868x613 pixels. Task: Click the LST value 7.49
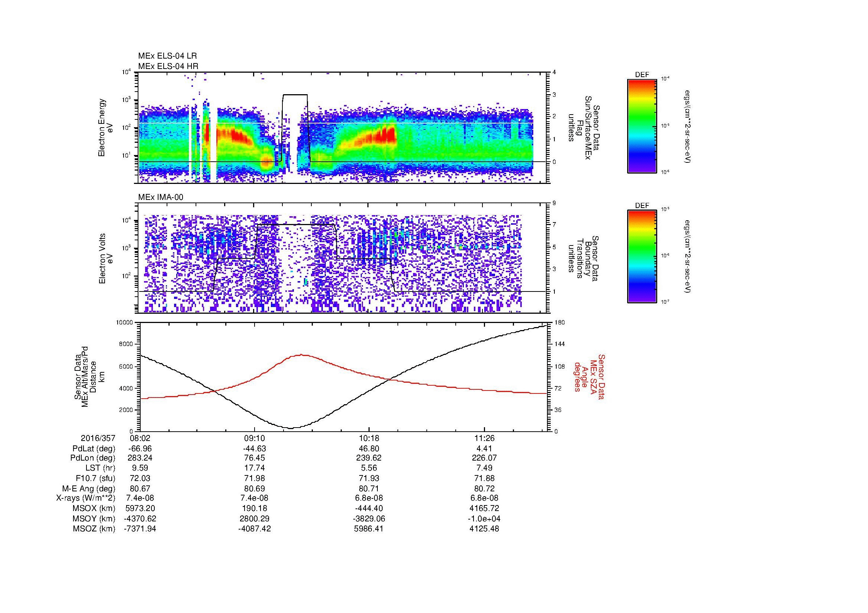point(484,468)
